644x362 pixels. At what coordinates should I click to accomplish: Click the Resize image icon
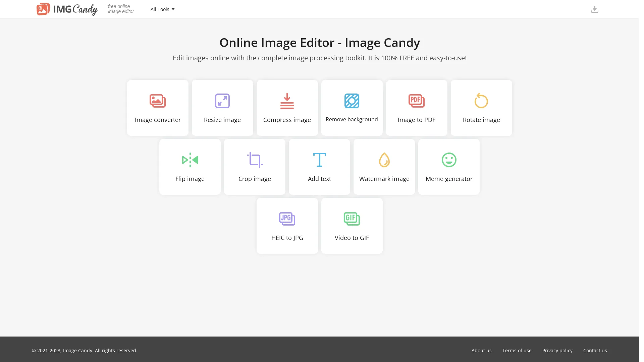pyautogui.click(x=222, y=101)
